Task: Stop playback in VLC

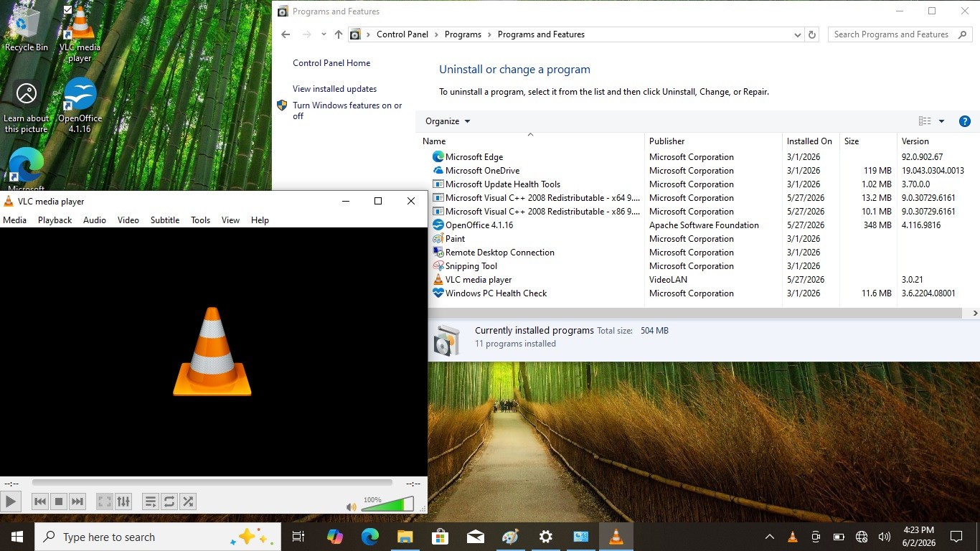Action: click(59, 501)
